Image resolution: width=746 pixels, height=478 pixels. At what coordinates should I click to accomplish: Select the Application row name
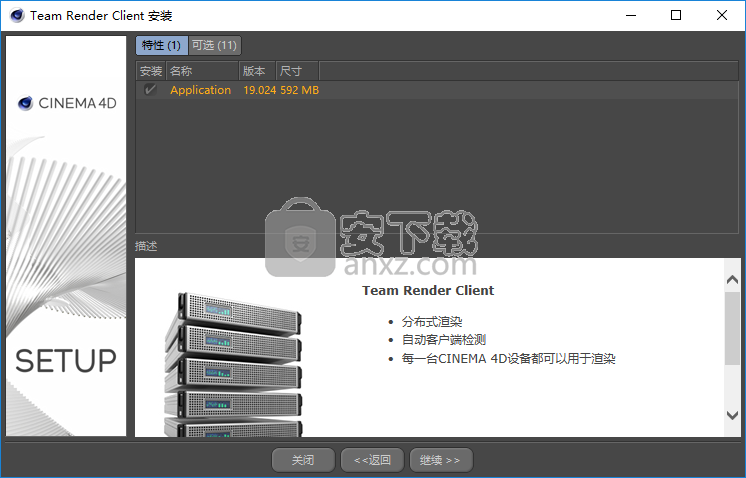coord(200,90)
